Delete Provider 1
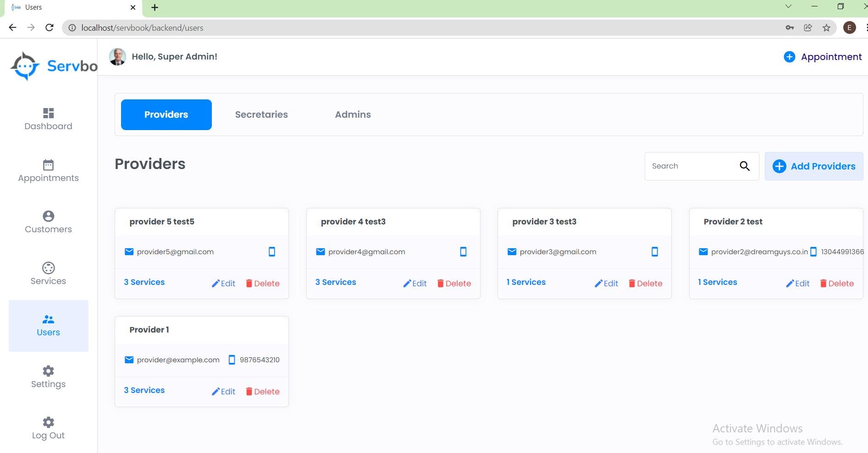 click(x=263, y=392)
